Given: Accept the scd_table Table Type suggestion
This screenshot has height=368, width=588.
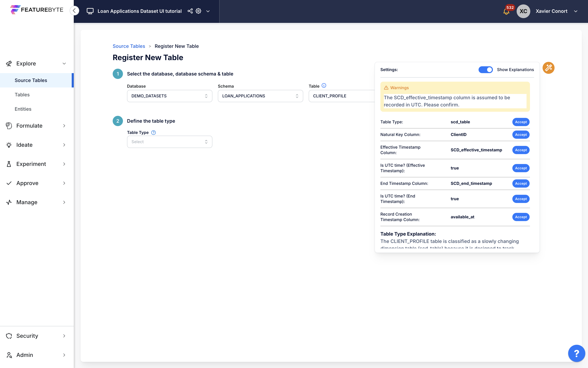Looking at the screenshot, I should (521, 122).
